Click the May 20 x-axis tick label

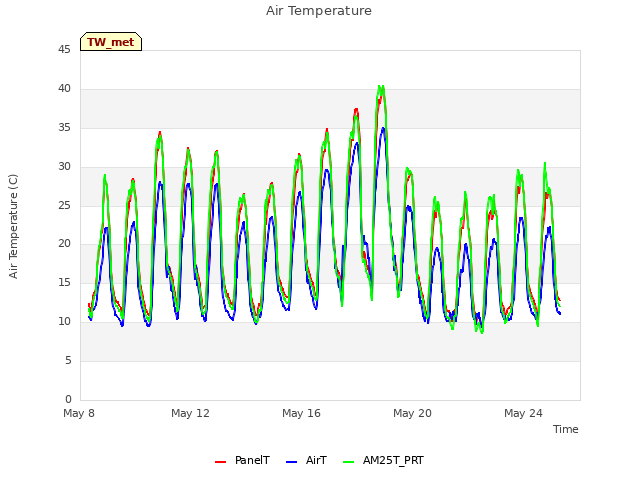tap(412, 413)
